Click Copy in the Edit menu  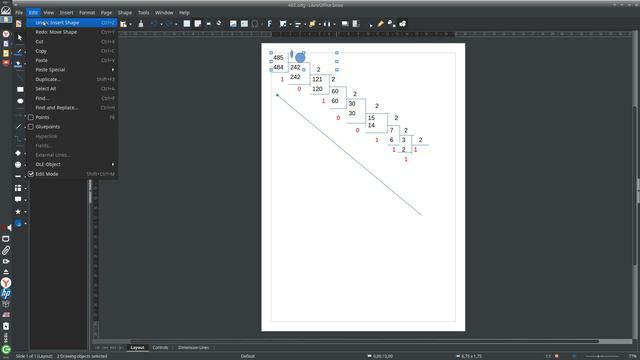point(72,51)
